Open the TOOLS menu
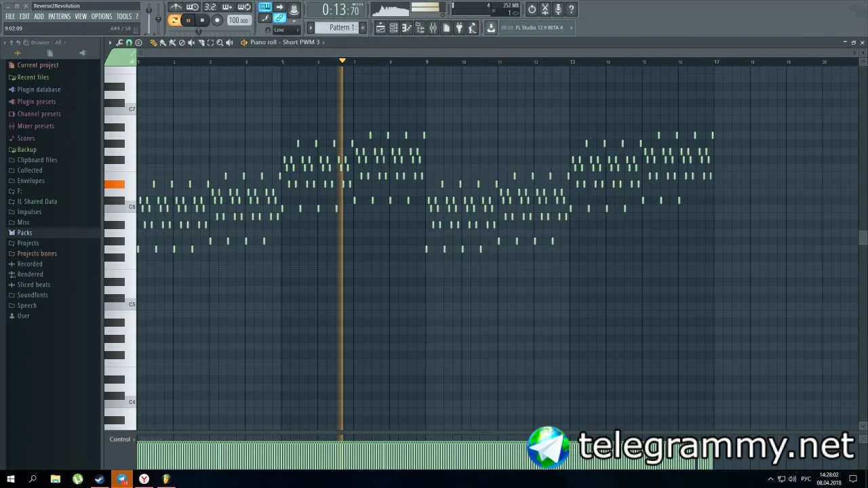The image size is (868, 488). pos(124,16)
